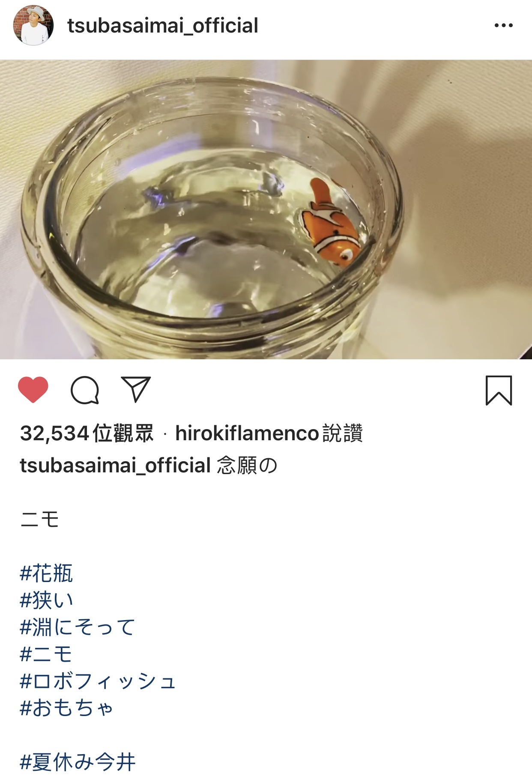Open hashtag #花瓶
The width and height of the screenshot is (532, 782).
[46, 573]
